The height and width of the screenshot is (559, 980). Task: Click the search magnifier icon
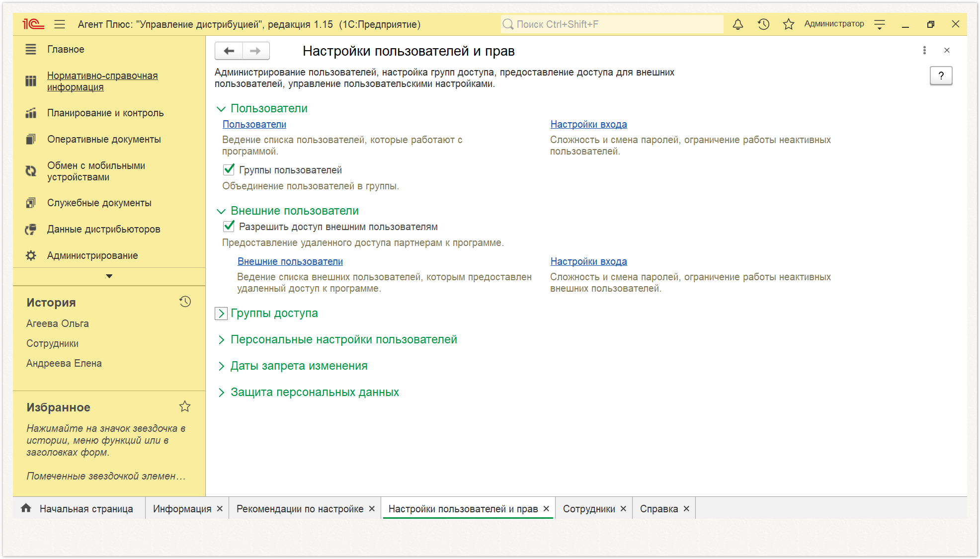(508, 24)
